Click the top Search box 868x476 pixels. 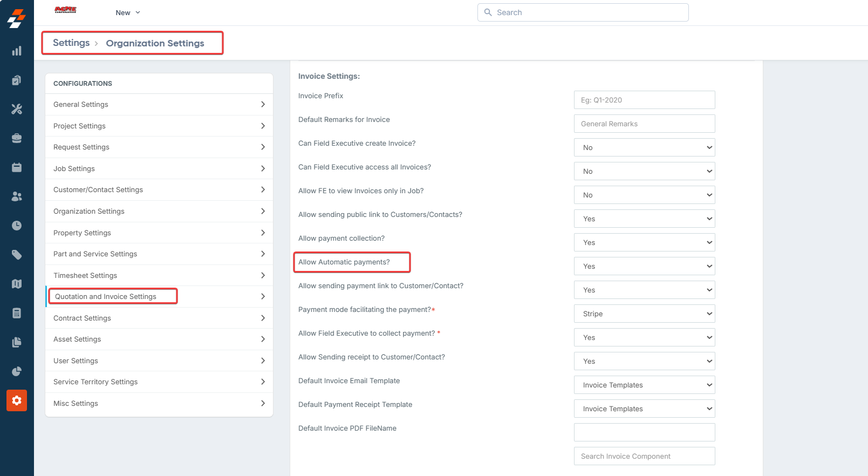click(583, 12)
